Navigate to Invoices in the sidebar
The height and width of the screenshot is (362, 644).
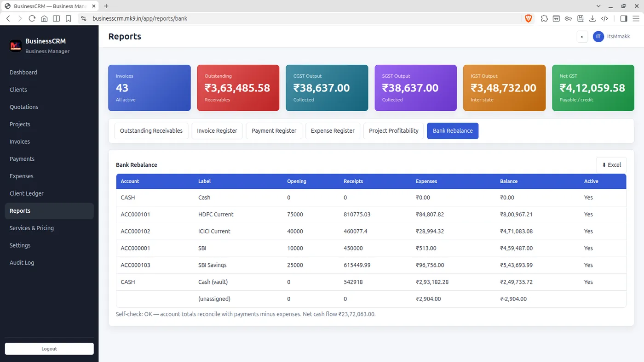click(x=49, y=141)
